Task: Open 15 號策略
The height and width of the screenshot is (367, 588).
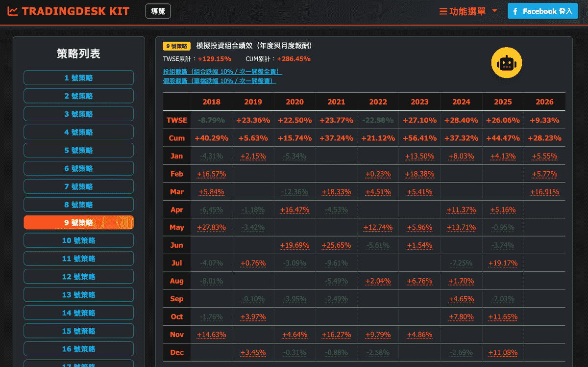Action: point(78,331)
